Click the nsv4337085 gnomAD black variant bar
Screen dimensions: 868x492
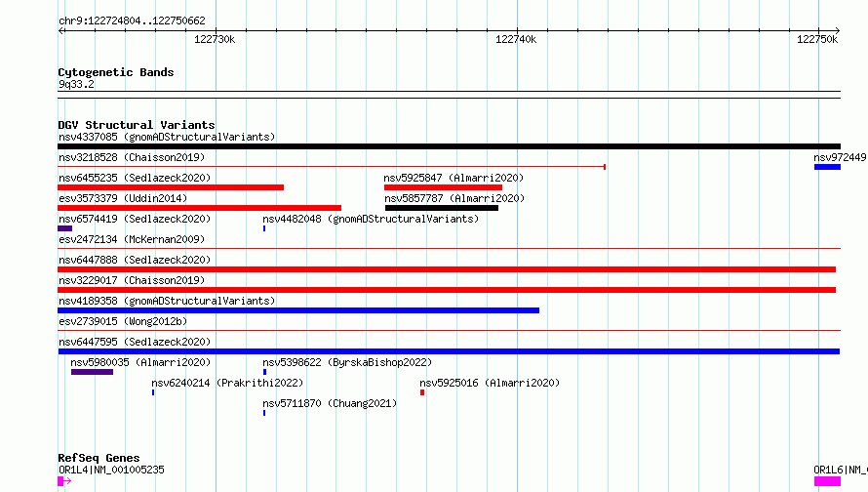(449, 146)
